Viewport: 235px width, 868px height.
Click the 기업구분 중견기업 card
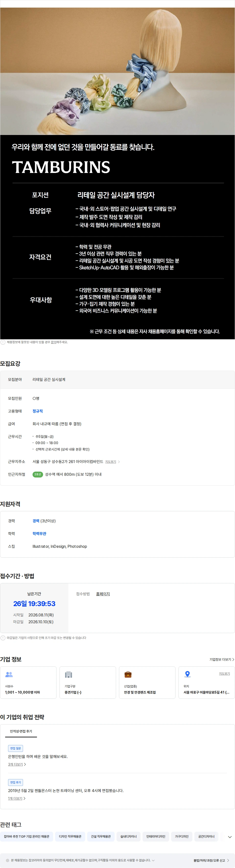coord(88,682)
